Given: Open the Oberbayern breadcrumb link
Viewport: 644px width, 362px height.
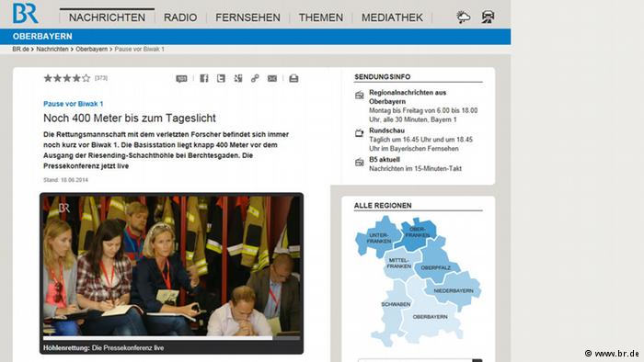Looking at the screenshot, I should tap(91, 50).
